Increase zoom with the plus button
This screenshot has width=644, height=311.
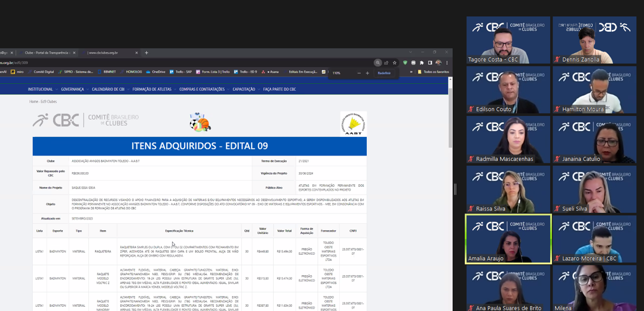[x=367, y=73]
